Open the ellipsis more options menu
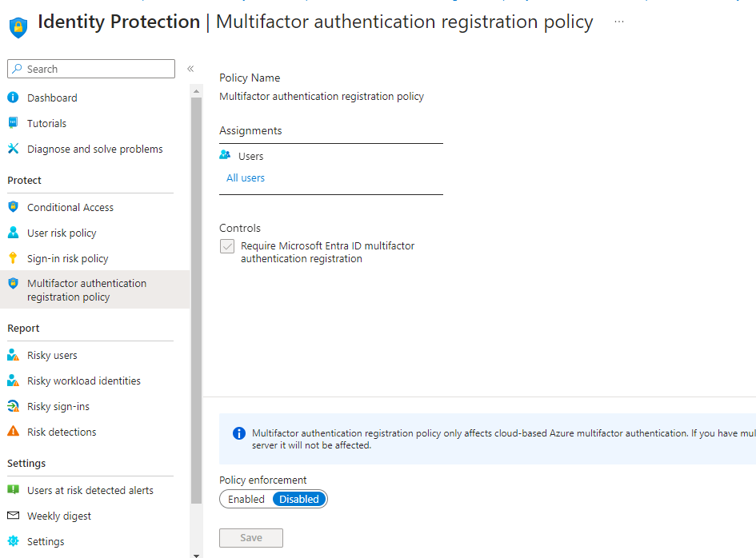Screen dimensions: 756x558 pyautogui.click(x=619, y=22)
